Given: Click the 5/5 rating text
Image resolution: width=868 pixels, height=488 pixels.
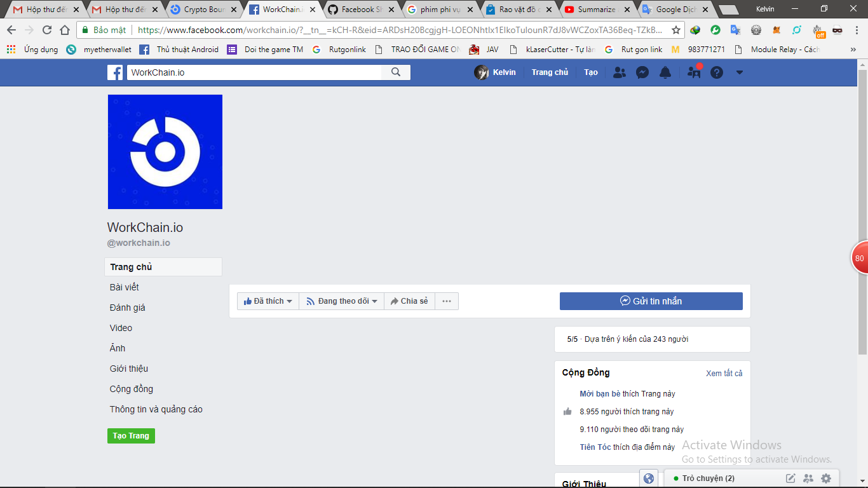Looking at the screenshot, I should pos(573,339).
